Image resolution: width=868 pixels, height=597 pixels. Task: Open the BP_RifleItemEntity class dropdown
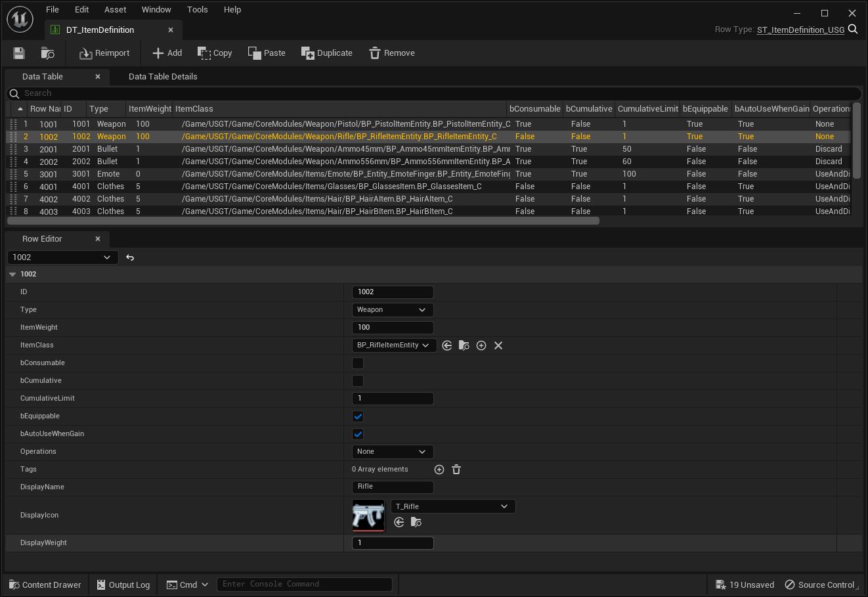coord(394,345)
